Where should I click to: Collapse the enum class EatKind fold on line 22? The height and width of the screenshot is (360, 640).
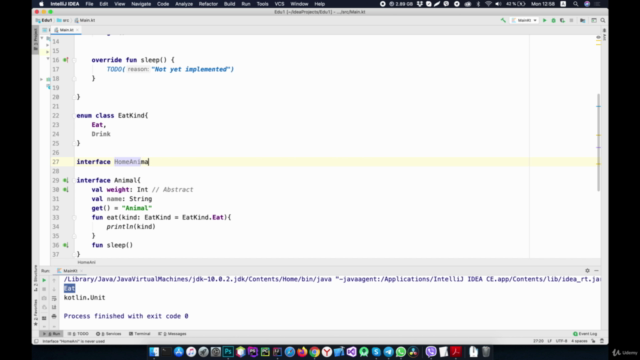click(75, 116)
